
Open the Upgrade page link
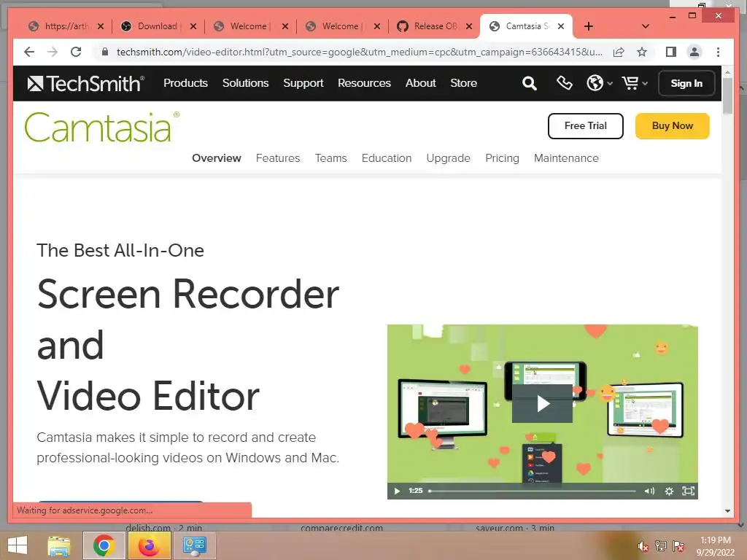click(449, 158)
